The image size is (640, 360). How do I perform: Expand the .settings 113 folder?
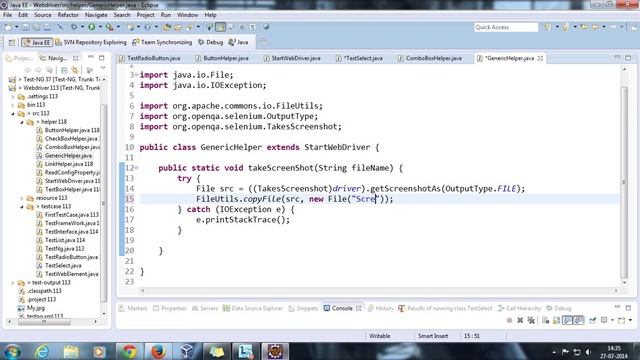point(13,97)
